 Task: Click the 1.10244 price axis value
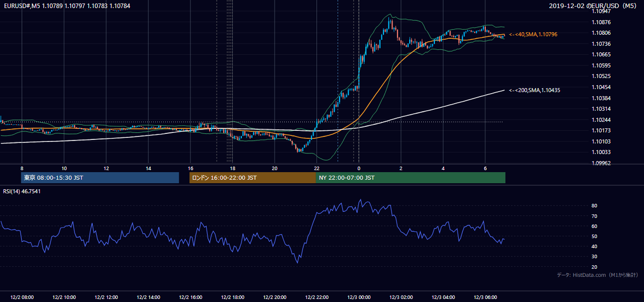(x=601, y=120)
